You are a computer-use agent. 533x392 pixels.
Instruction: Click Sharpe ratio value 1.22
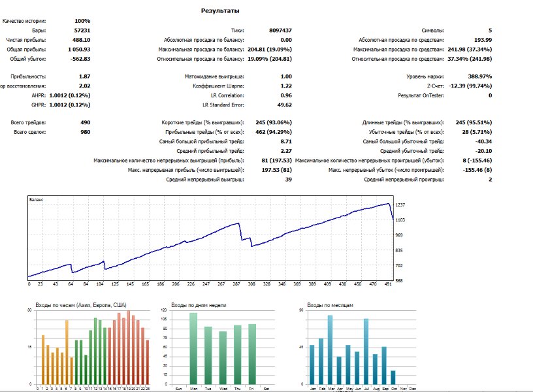coord(286,86)
